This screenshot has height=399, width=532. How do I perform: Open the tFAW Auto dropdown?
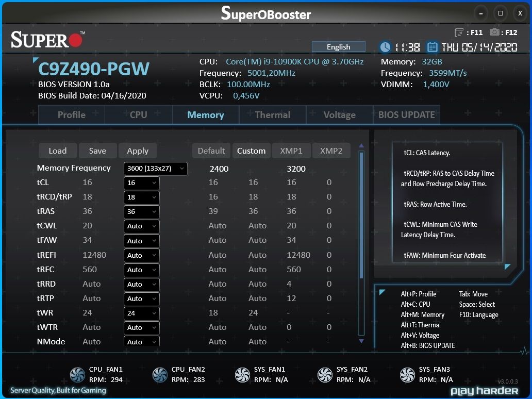tap(141, 241)
